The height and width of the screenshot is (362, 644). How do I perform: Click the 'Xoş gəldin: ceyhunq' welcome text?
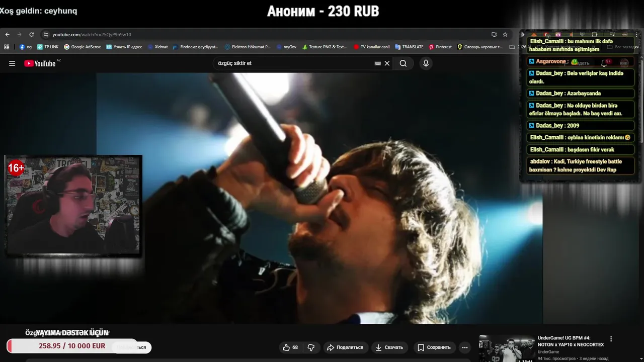(39, 10)
